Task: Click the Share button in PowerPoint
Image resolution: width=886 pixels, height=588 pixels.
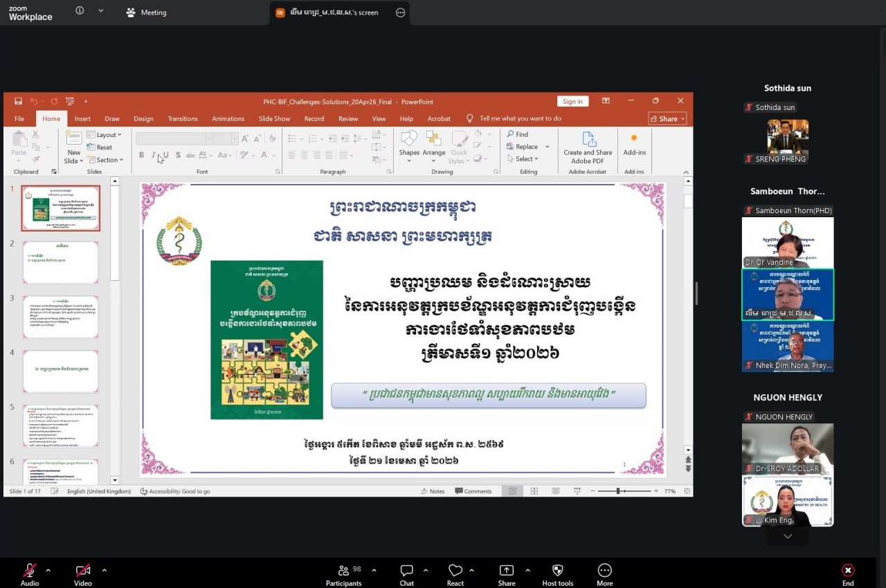Action: (667, 119)
